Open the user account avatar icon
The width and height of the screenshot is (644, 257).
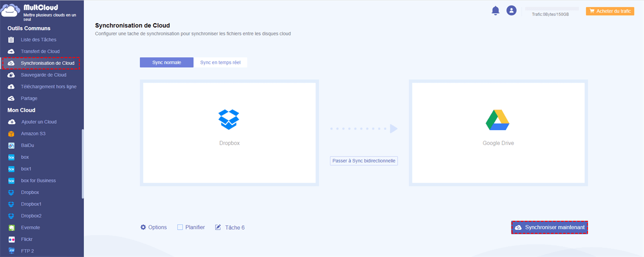click(x=511, y=10)
